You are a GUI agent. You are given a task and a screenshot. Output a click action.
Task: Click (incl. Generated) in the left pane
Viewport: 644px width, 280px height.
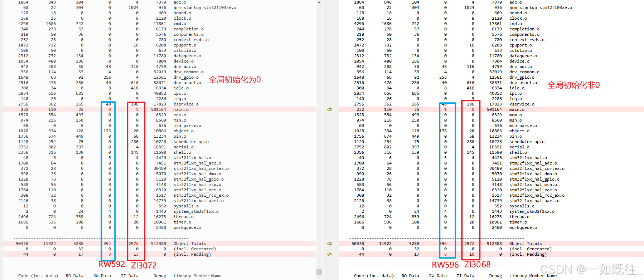pos(195,249)
